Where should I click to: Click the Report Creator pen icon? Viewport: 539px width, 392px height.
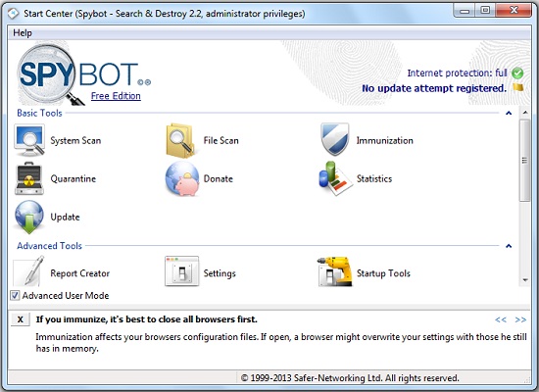coord(29,271)
